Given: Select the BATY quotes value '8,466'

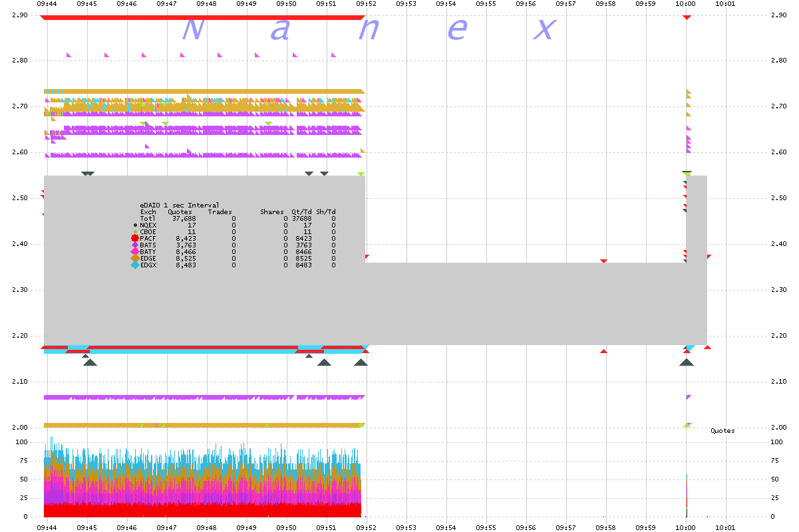Looking at the screenshot, I should coord(186,251).
